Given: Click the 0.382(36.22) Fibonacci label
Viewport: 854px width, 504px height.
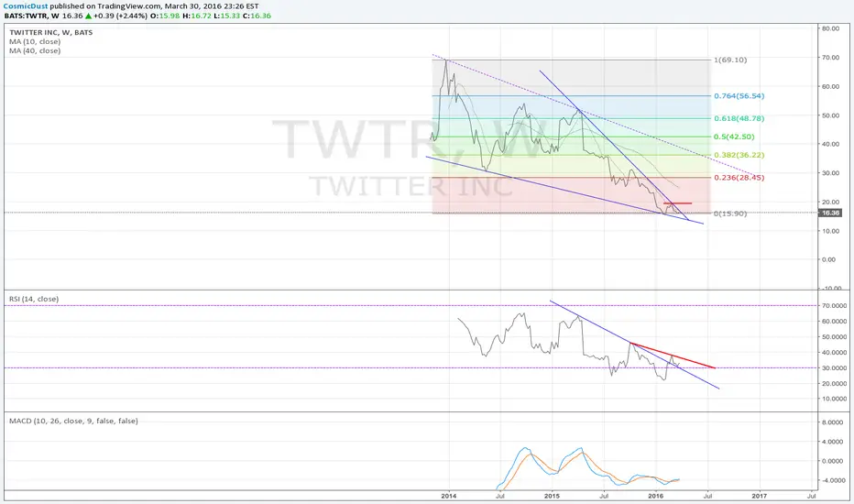Looking at the screenshot, I should (739, 155).
